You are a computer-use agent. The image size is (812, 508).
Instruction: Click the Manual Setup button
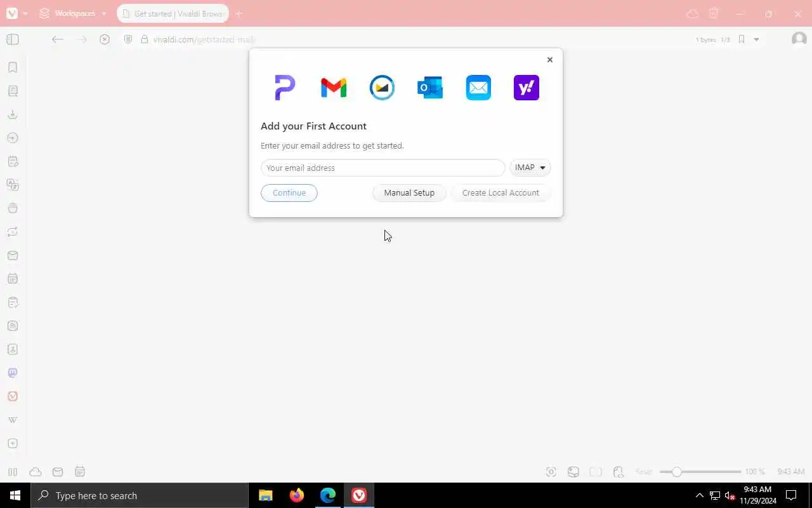pos(409,193)
